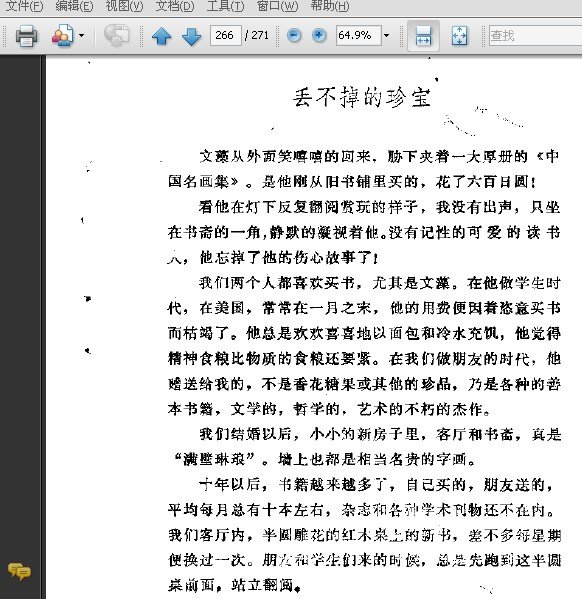Open the 文档(D) menu
This screenshot has height=599, width=582.
[x=175, y=6]
